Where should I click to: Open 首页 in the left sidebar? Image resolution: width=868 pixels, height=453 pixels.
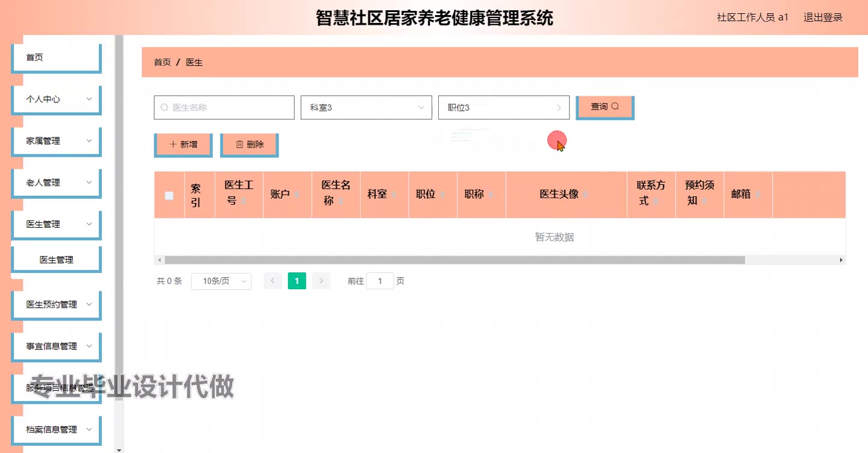56,58
